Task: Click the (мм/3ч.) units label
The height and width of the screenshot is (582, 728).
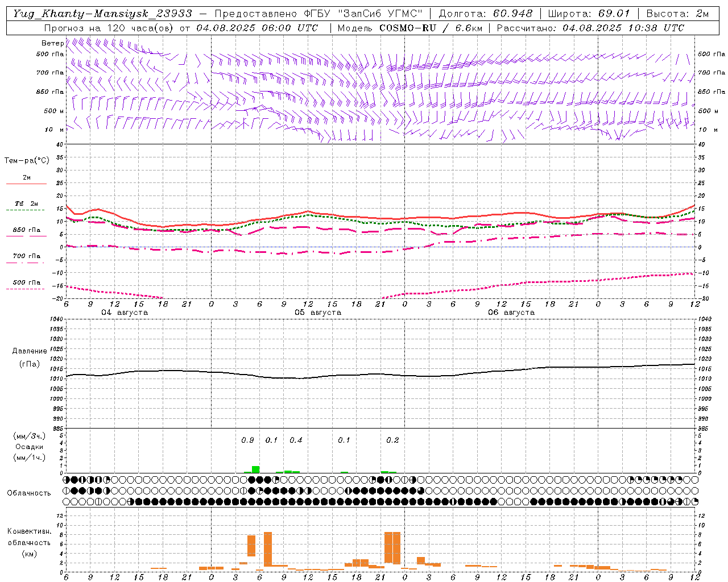Action: 29,436
